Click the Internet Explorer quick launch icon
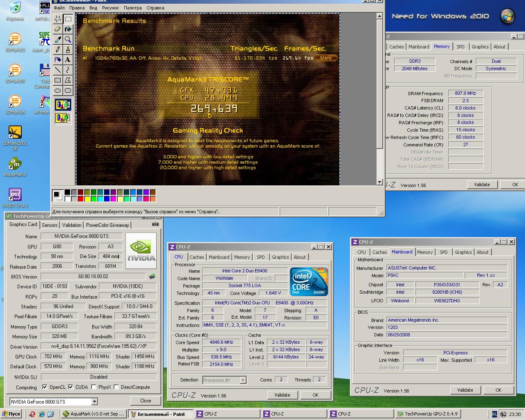 41,414
